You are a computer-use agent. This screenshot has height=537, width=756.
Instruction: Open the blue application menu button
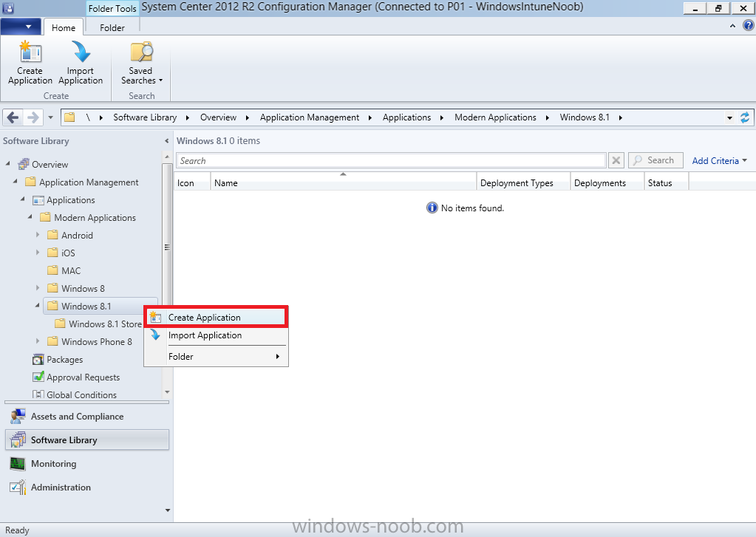point(21,27)
